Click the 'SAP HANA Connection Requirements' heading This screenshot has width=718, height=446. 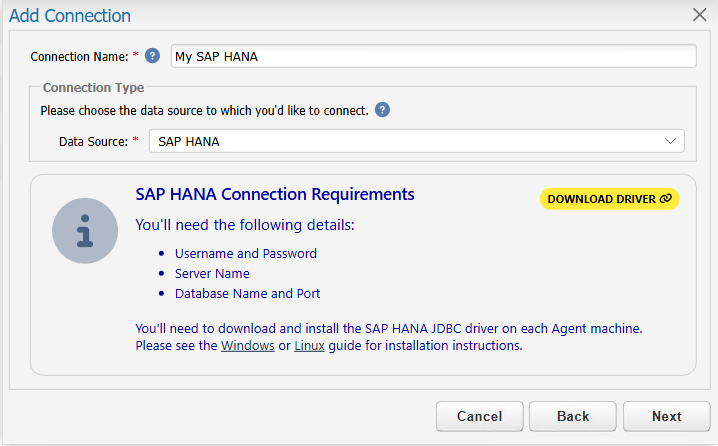(x=275, y=195)
